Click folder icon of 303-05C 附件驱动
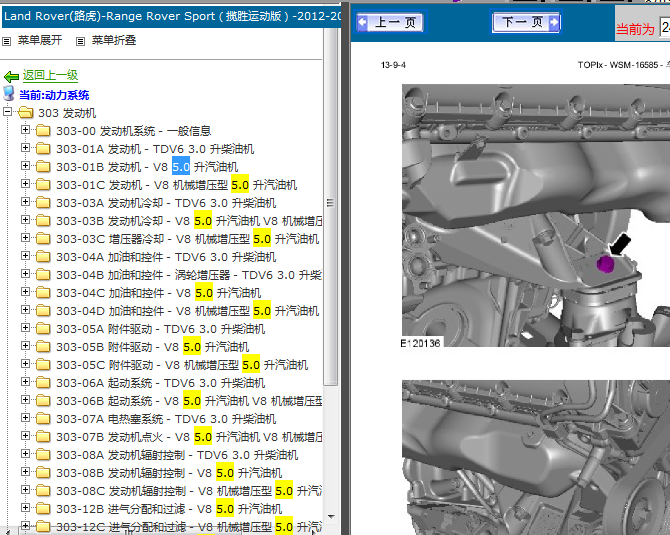 [43, 364]
